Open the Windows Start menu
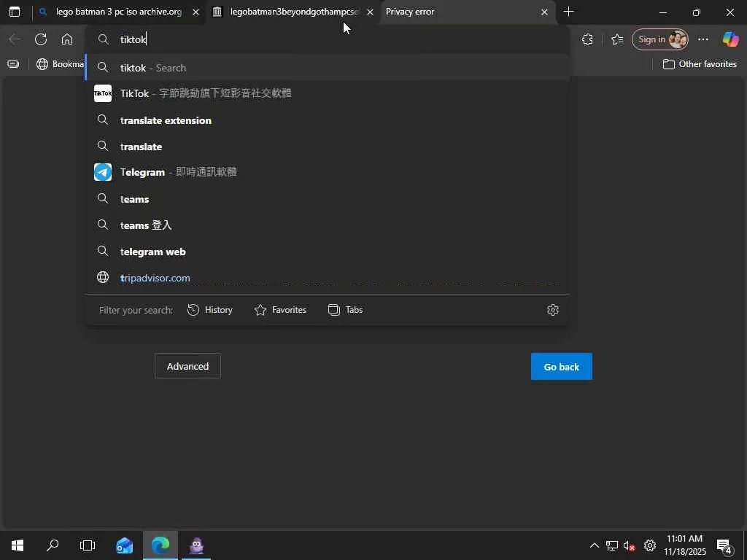The height and width of the screenshot is (560, 747). (18, 545)
